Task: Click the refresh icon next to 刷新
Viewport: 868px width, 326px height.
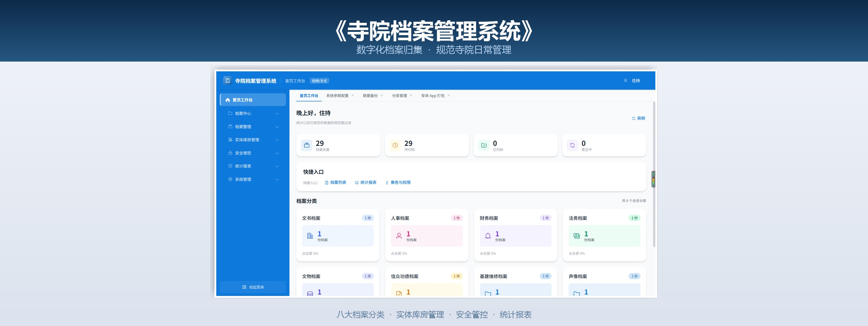Action: point(634,118)
